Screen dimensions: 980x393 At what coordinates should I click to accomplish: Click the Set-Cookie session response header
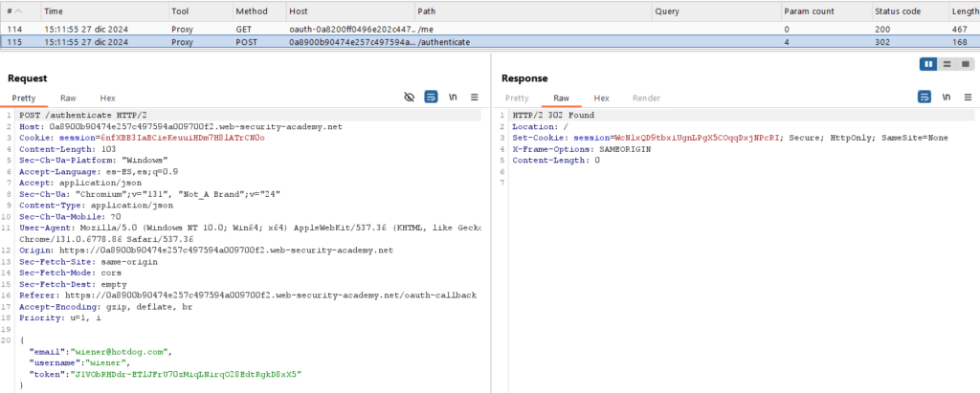[x=730, y=138]
